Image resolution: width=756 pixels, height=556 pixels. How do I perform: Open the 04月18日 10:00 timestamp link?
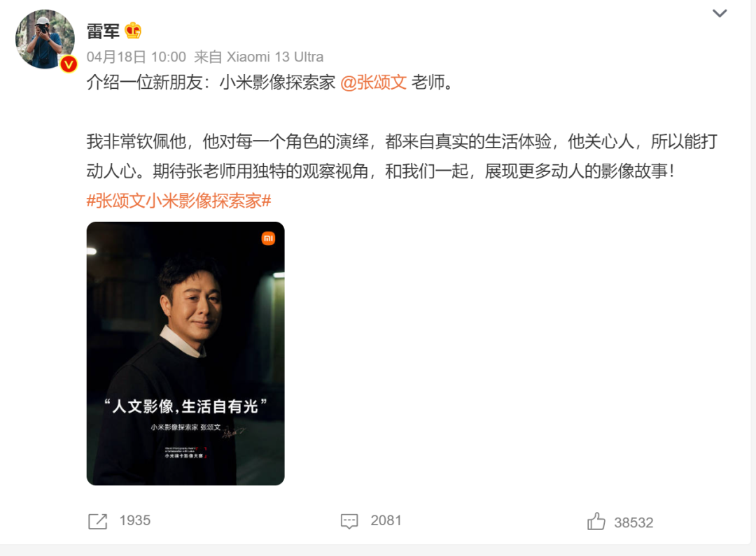pos(136,57)
